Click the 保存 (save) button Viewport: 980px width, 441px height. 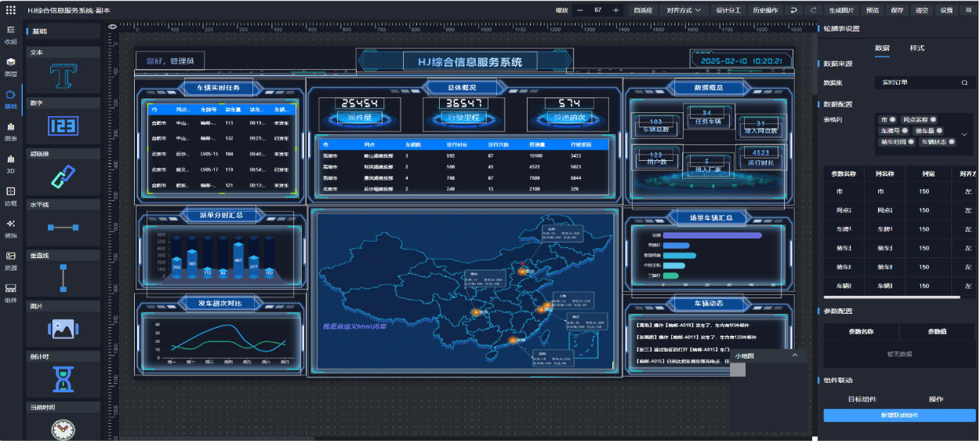coord(897,10)
